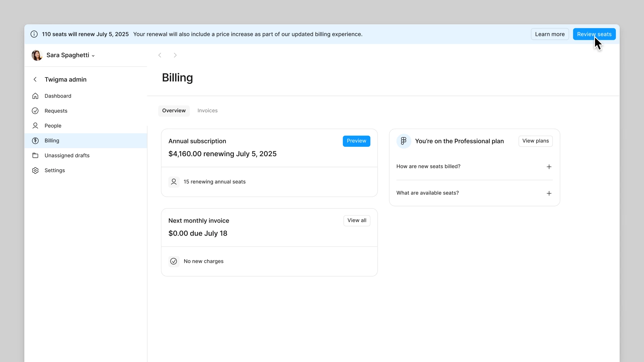644x362 pixels.
Task: Switch to the Invoices tab
Action: (207, 111)
